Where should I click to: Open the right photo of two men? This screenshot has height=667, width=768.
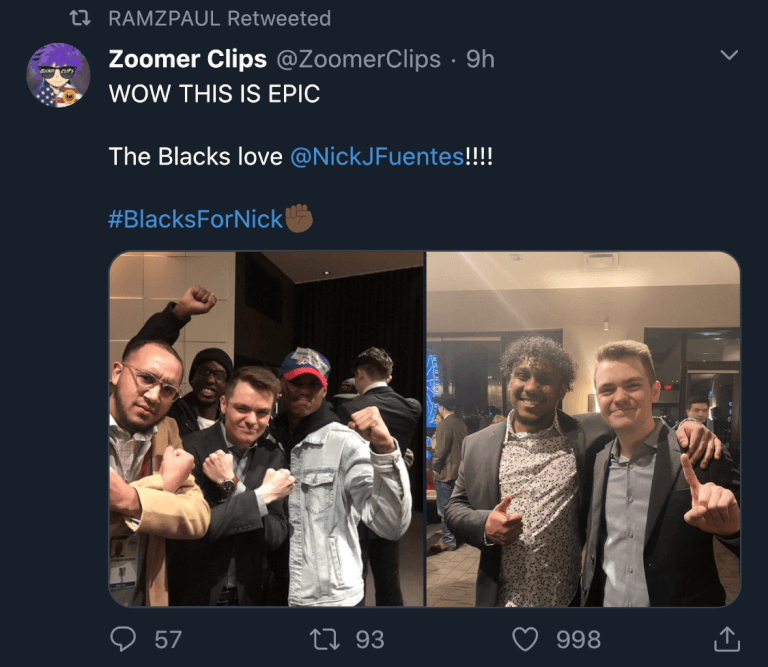point(583,429)
